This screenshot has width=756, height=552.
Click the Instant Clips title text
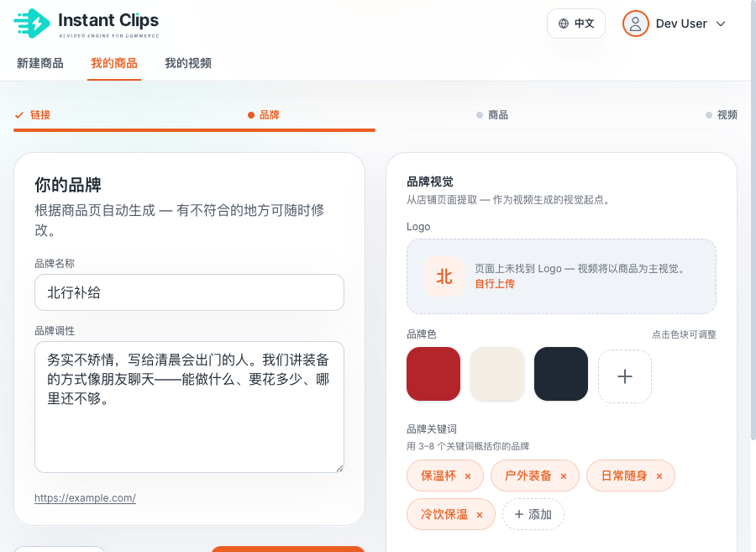tap(108, 20)
